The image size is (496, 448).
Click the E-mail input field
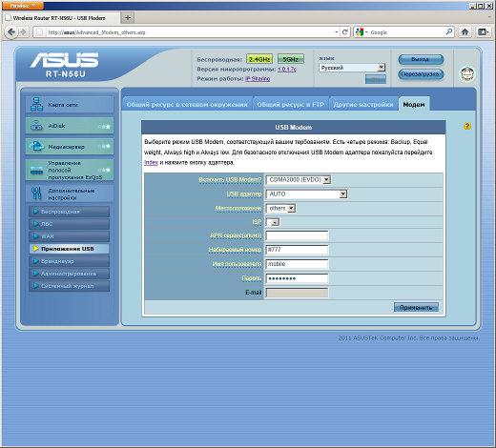[297, 293]
